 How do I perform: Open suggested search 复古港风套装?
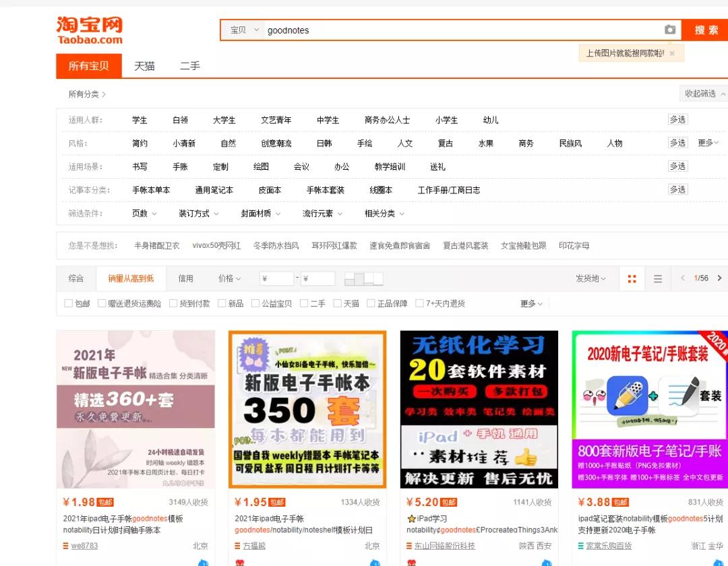[x=465, y=245]
